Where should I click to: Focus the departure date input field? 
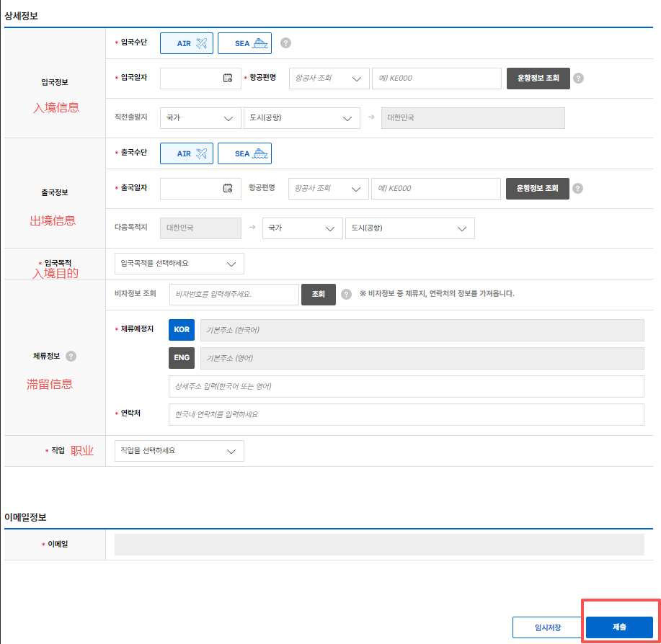[x=200, y=188]
